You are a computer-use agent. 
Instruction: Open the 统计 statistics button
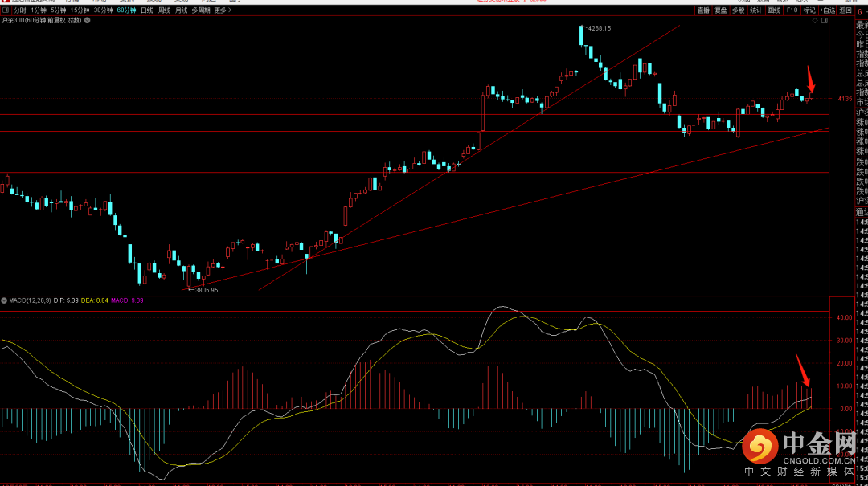pyautogui.click(x=756, y=10)
